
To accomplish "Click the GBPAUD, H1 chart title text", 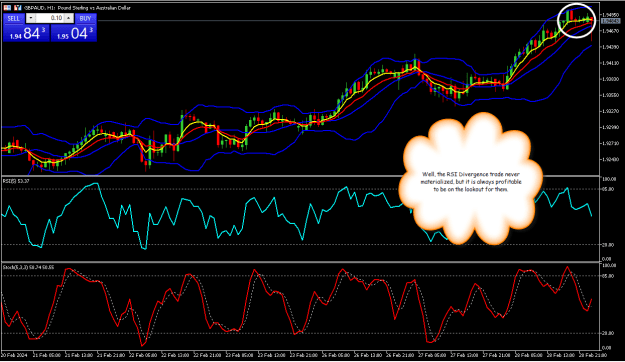I will [x=77, y=8].
